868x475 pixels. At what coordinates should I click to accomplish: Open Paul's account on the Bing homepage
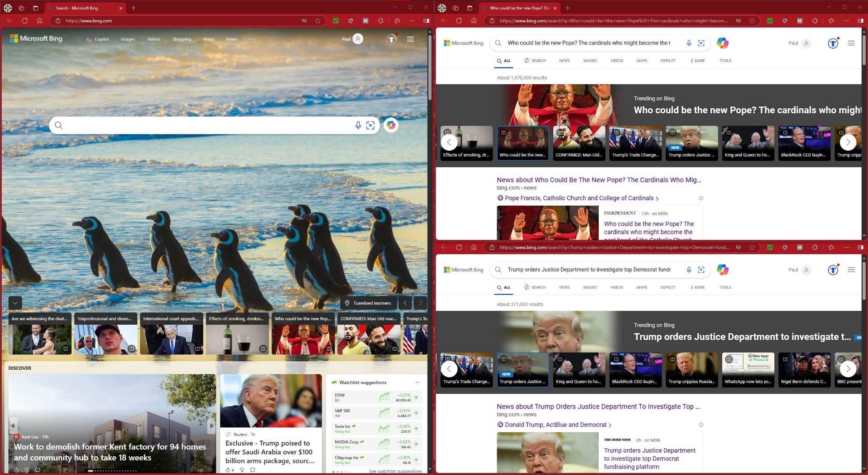tap(352, 39)
